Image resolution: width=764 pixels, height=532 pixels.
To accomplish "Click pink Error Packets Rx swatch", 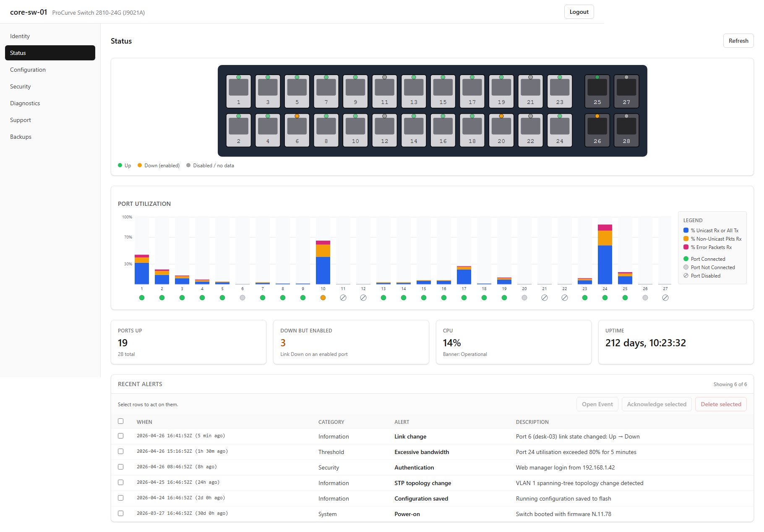I will pyautogui.click(x=686, y=247).
